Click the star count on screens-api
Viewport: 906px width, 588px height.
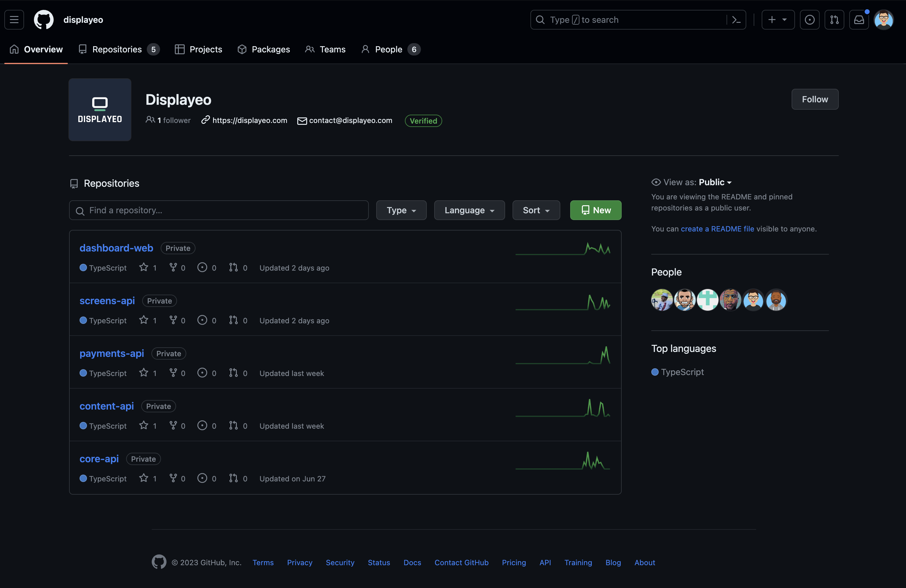pyautogui.click(x=148, y=321)
